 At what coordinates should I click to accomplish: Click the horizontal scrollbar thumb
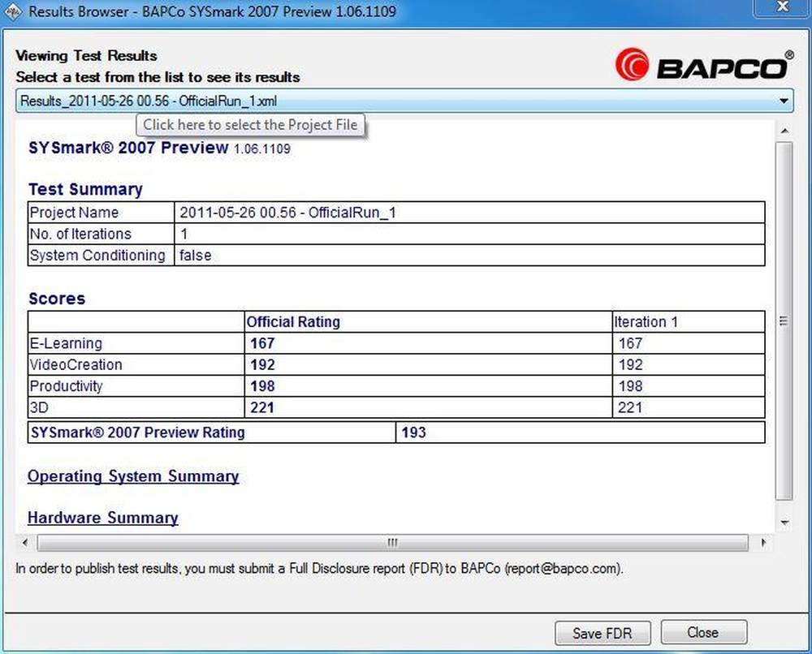[392, 543]
